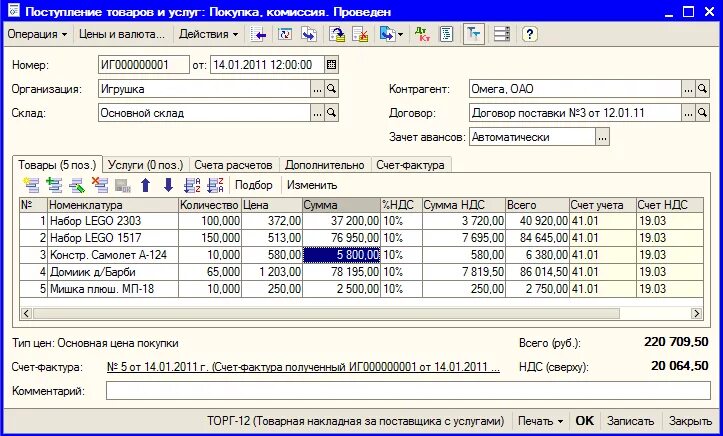Click the Сумма column header
The width and height of the screenshot is (723, 436).
(x=341, y=205)
